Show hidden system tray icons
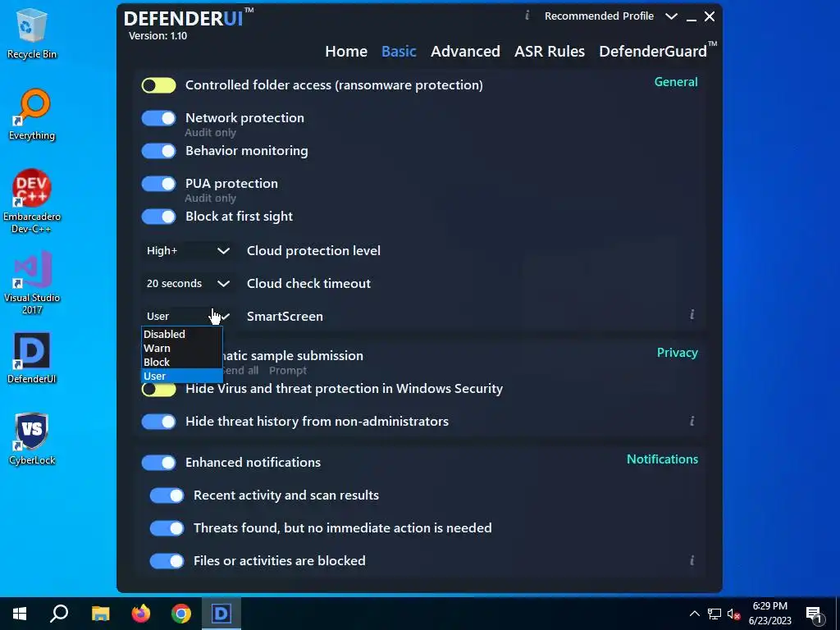Viewport: 840px width, 630px height. (694, 614)
